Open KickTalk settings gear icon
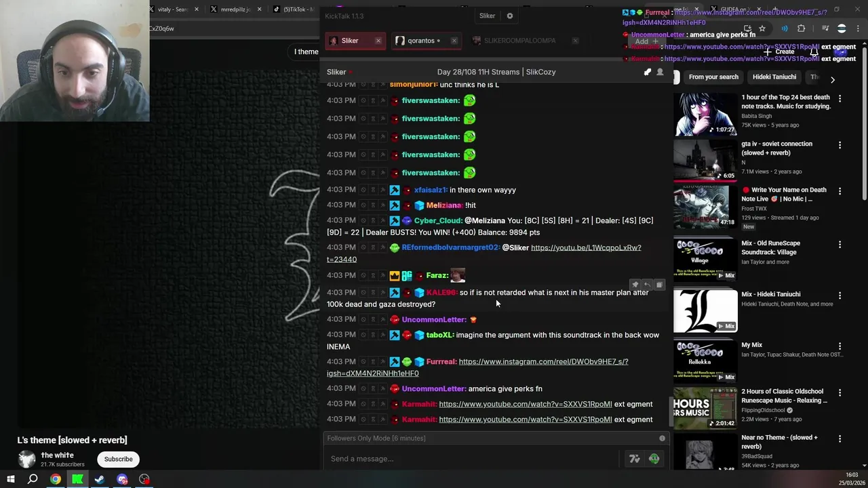 (x=510, y=16)
